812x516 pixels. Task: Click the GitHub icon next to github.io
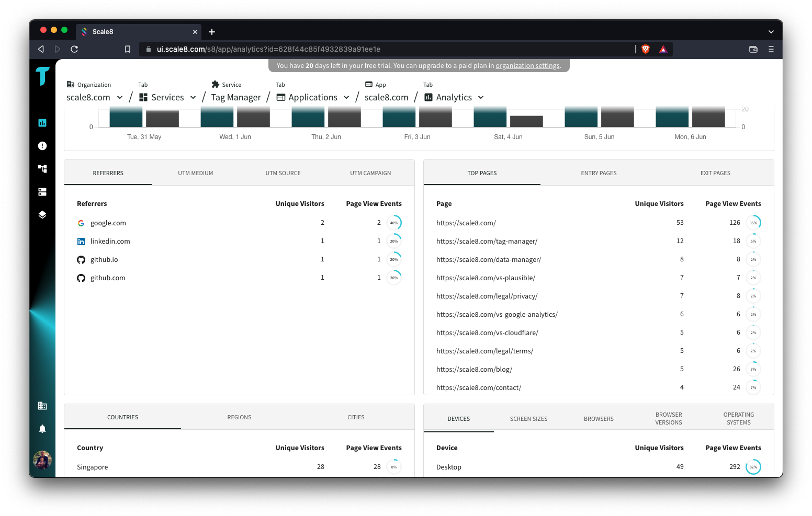pos(81,260)
